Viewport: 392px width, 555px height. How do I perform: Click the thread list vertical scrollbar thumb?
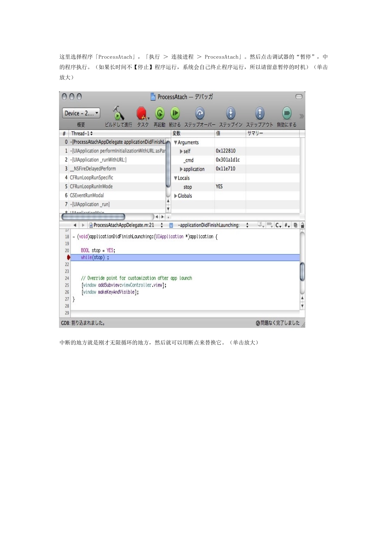click(168, 164)
